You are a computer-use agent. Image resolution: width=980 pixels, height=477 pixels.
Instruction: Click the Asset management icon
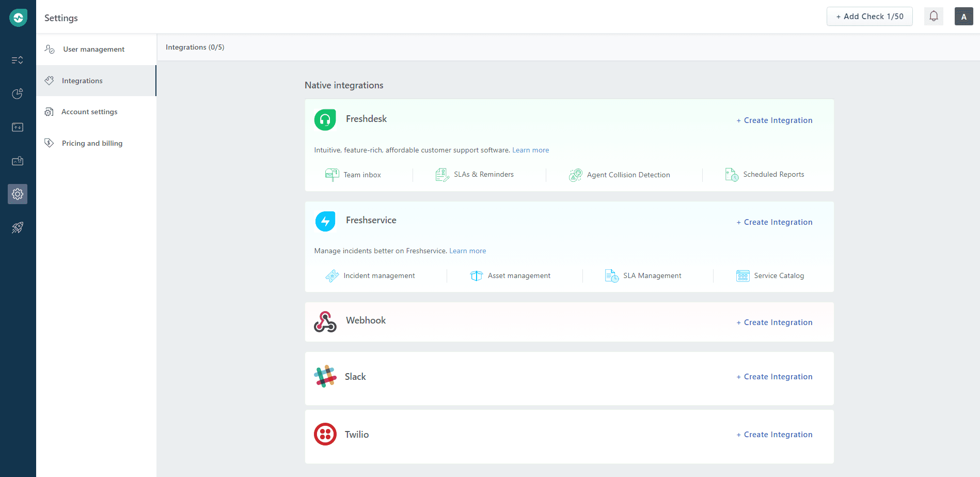point(476,276)
